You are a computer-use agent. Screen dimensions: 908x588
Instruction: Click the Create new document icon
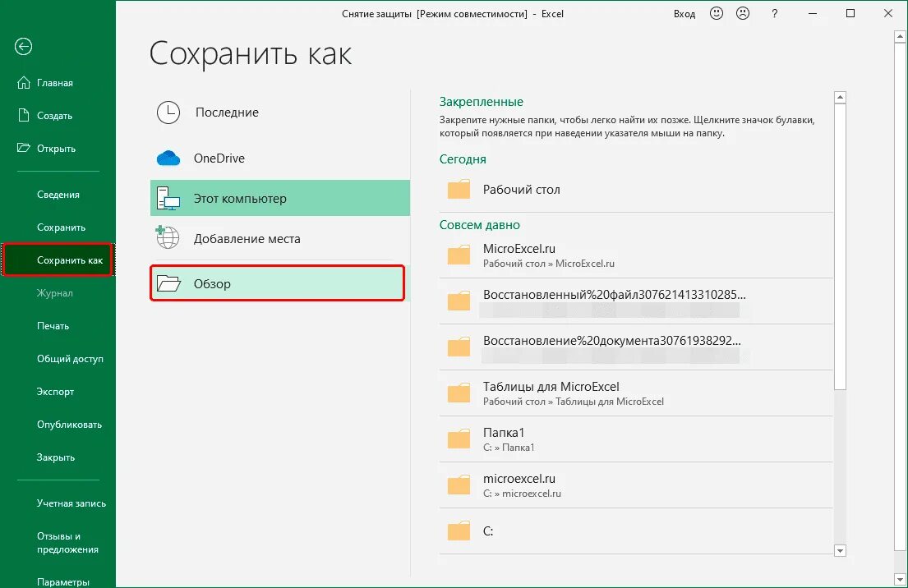click(23, 115)
